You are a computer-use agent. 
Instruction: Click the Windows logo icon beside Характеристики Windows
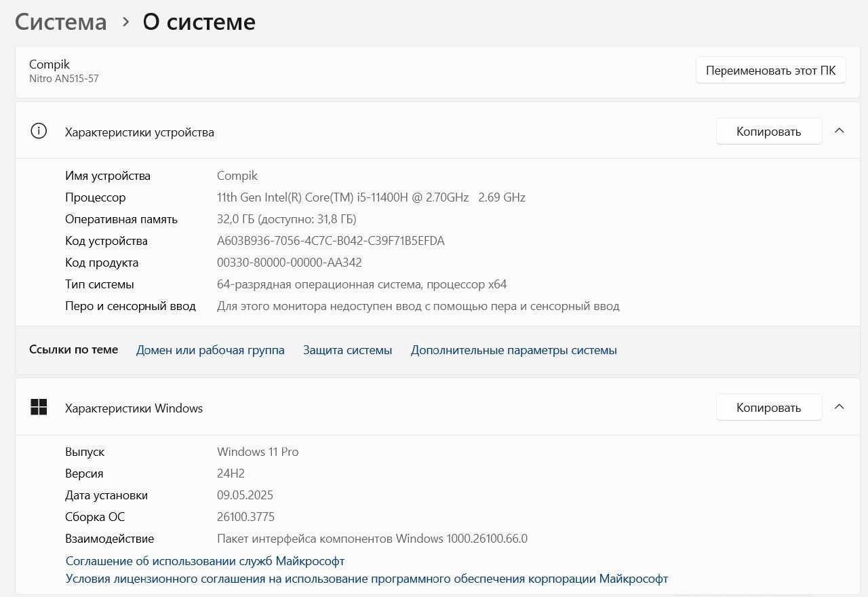click(39, 407)
